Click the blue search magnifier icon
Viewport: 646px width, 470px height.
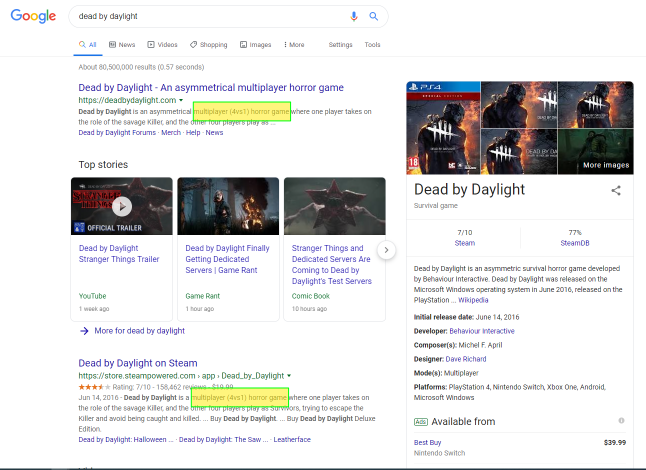pos(373,16)
